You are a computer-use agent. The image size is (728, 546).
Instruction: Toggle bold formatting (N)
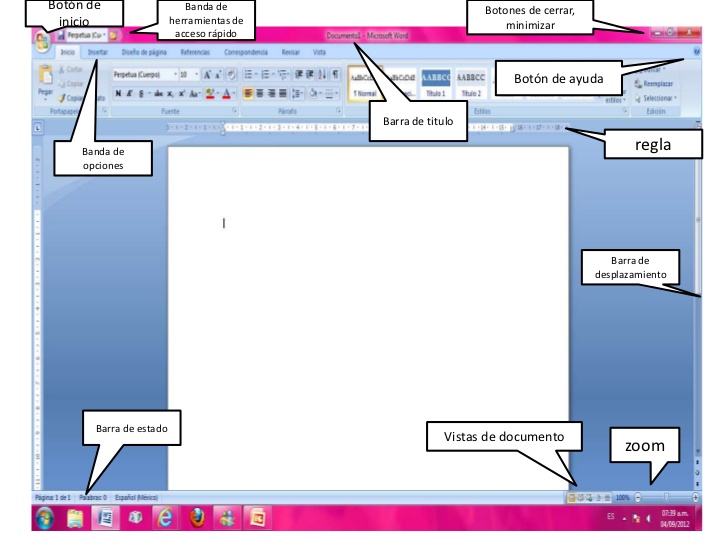118,93
